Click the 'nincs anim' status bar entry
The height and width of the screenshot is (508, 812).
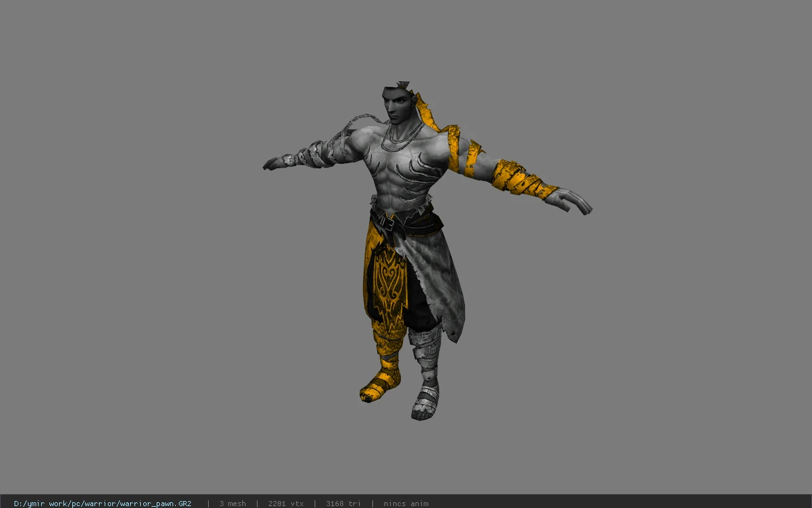[x=406, y=504]
